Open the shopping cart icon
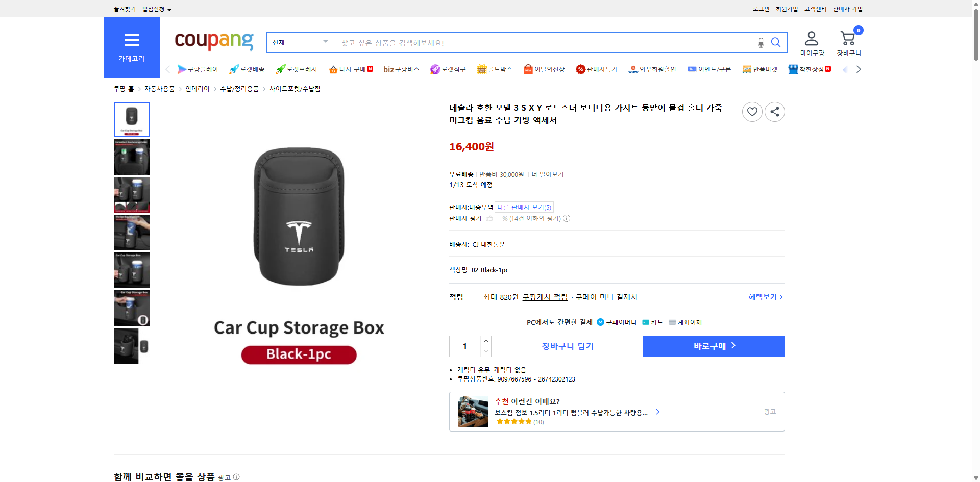 (x=848, y=39)
